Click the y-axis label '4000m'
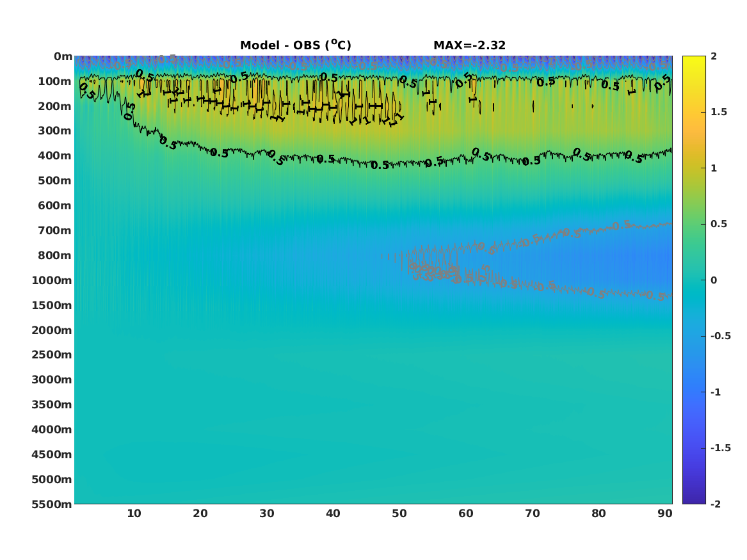This screenshot has width=747, height=560. pyautogui.click(x=51, y=429)
